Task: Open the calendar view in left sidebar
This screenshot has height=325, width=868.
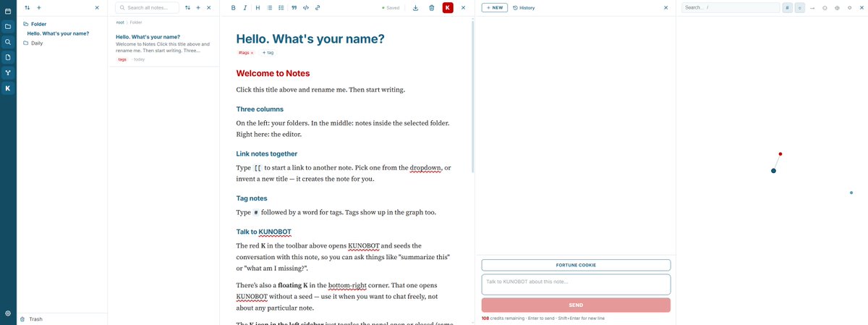Action: point(8,11)
